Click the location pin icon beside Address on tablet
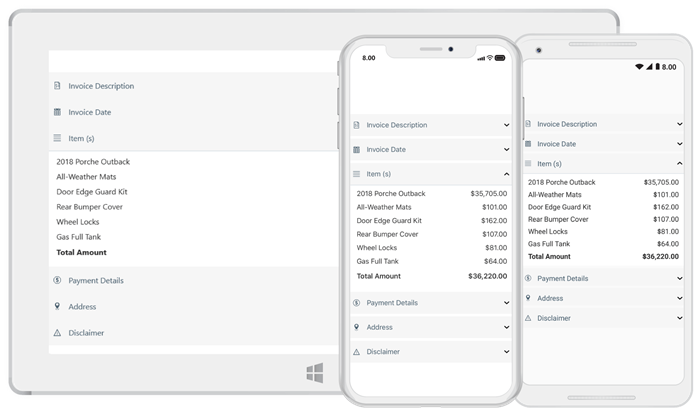Screen dimensions: 700x414 [x=57, y=306]
